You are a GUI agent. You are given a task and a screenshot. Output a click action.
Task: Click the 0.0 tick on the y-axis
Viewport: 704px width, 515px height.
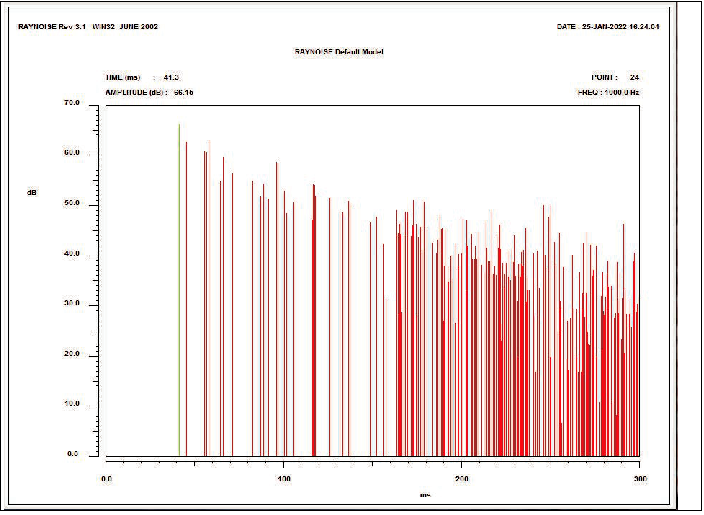click(x=72, y=454)
